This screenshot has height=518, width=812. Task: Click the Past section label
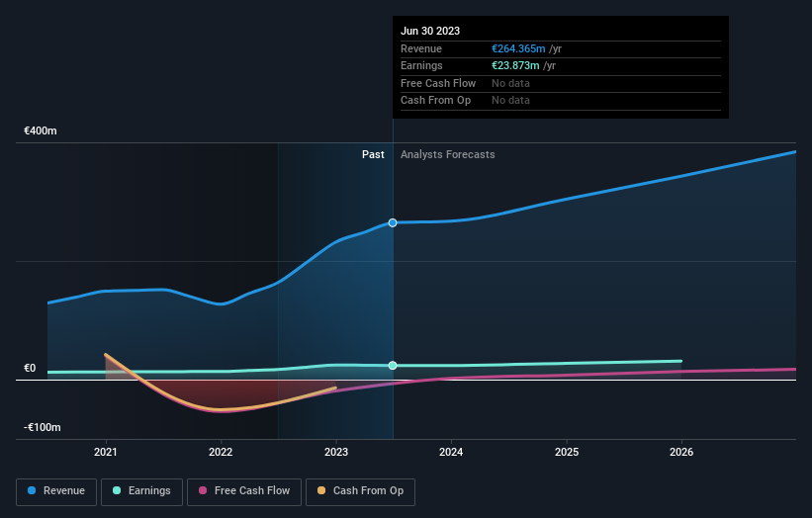(373, 154)
